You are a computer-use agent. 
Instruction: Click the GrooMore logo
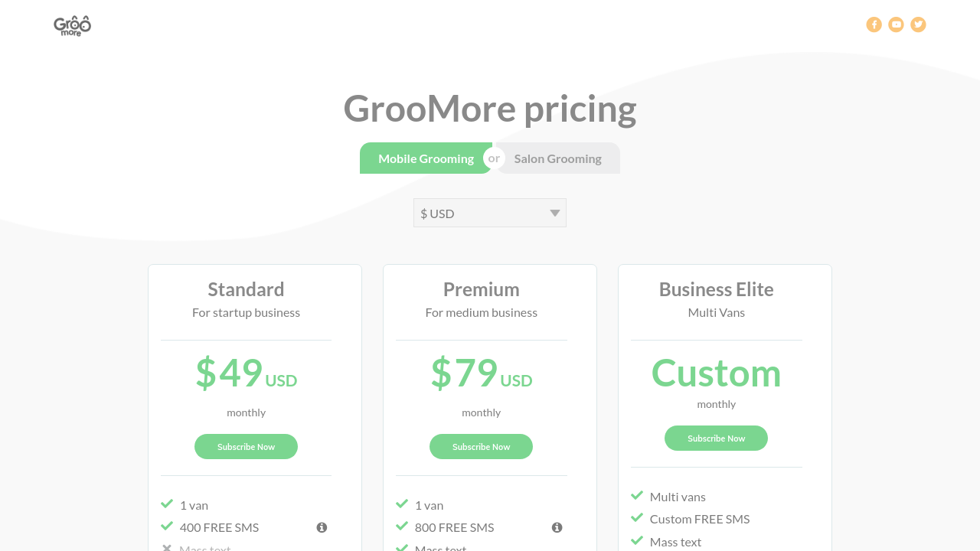(x=72, y=26)
